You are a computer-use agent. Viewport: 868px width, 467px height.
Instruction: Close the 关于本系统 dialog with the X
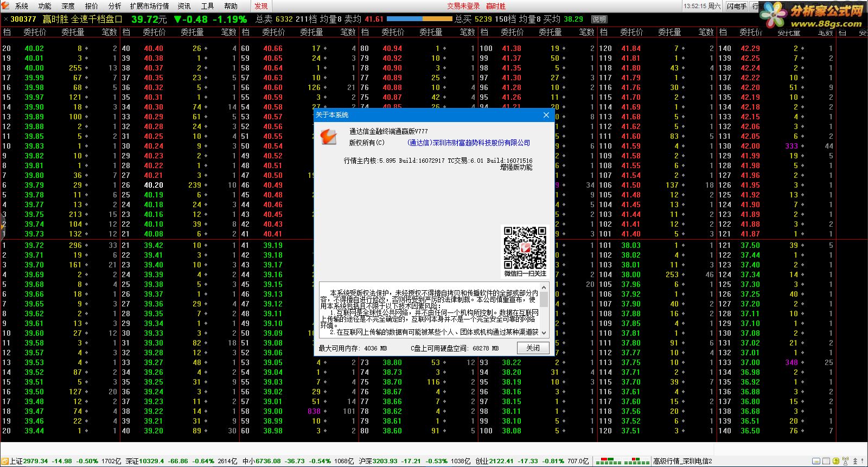click(x=546, y=115)
